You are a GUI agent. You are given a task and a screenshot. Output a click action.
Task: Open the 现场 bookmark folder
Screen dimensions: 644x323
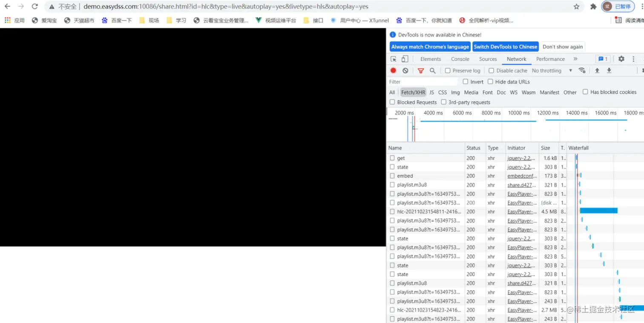[x=149, y=20]
